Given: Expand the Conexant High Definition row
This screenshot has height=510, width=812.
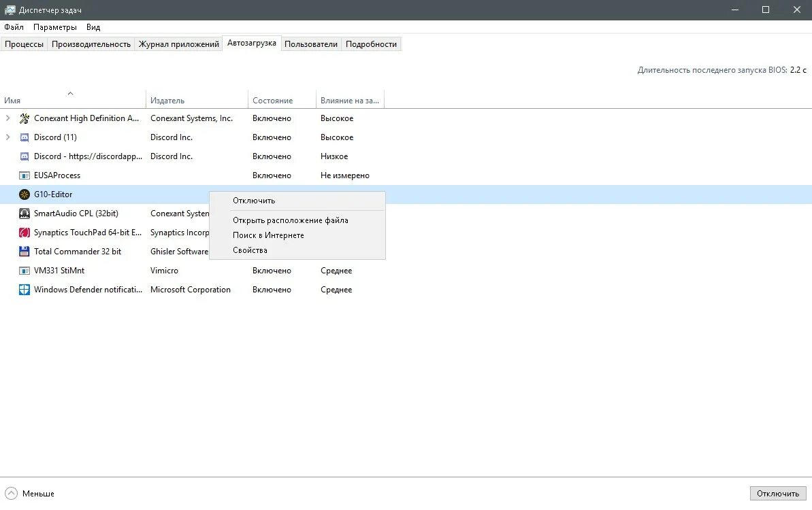Looking at the screenshot, I should (x=7, y=118).
